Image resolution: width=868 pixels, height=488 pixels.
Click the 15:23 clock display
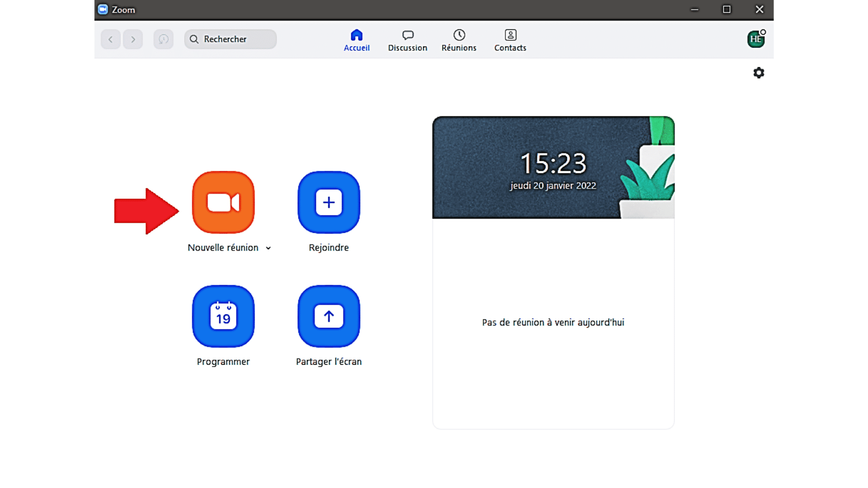[553, 163]
